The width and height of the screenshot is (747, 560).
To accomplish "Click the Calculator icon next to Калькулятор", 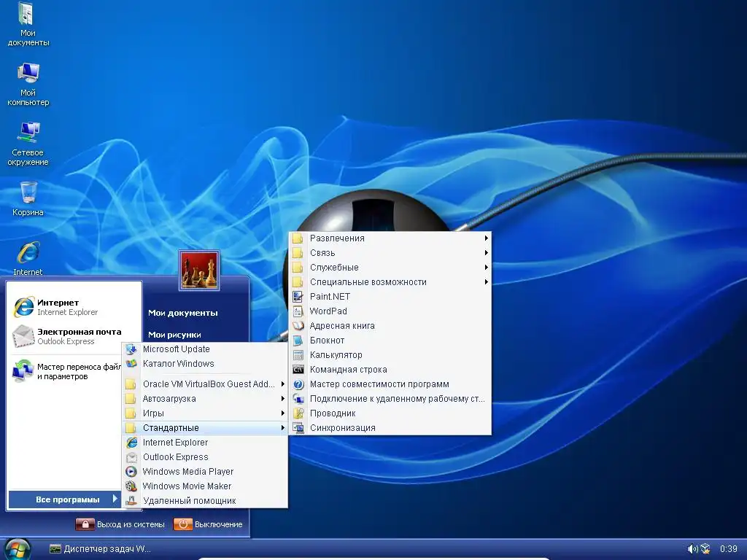I will tap(298, 355).
